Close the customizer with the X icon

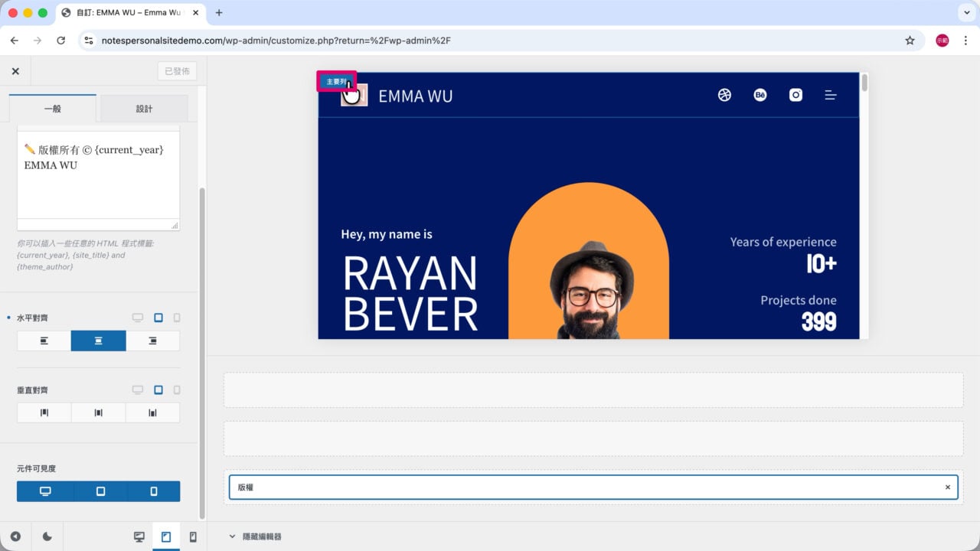coord(15,71)
